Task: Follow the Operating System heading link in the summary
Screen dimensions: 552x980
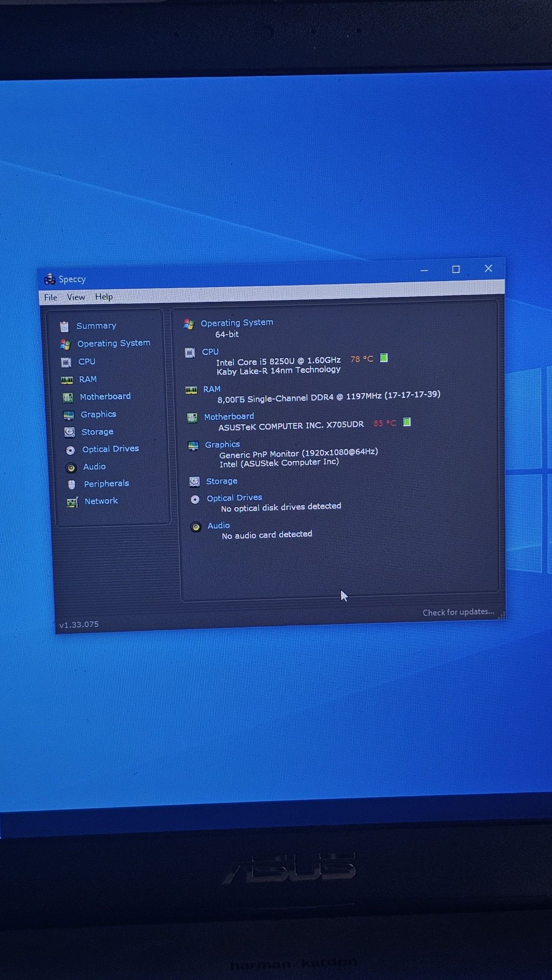Action: tap(237, 322)
